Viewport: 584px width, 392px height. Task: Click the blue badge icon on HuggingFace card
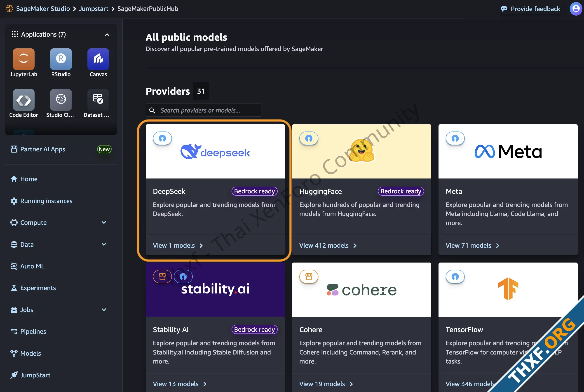309,138
